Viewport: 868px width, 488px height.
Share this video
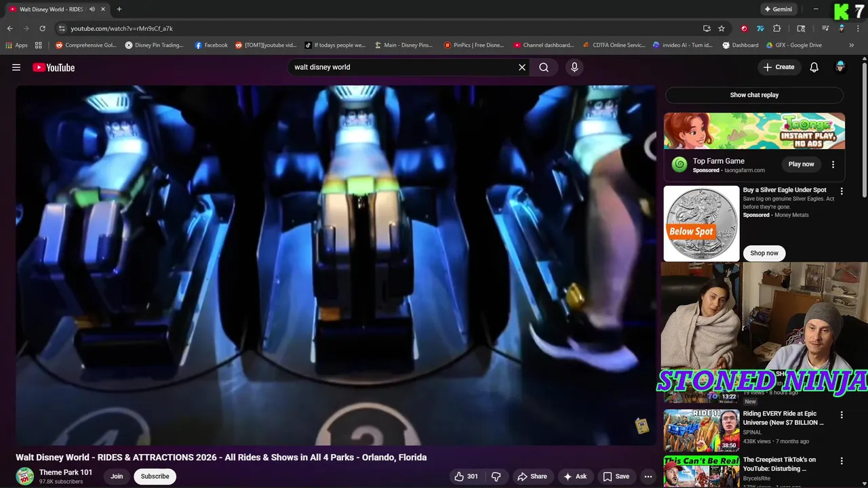531,476
